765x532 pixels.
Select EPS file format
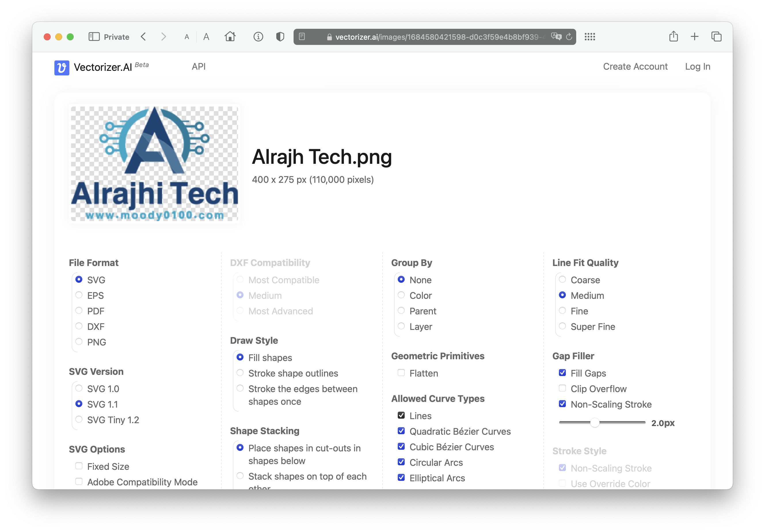[x=79, y=295]
